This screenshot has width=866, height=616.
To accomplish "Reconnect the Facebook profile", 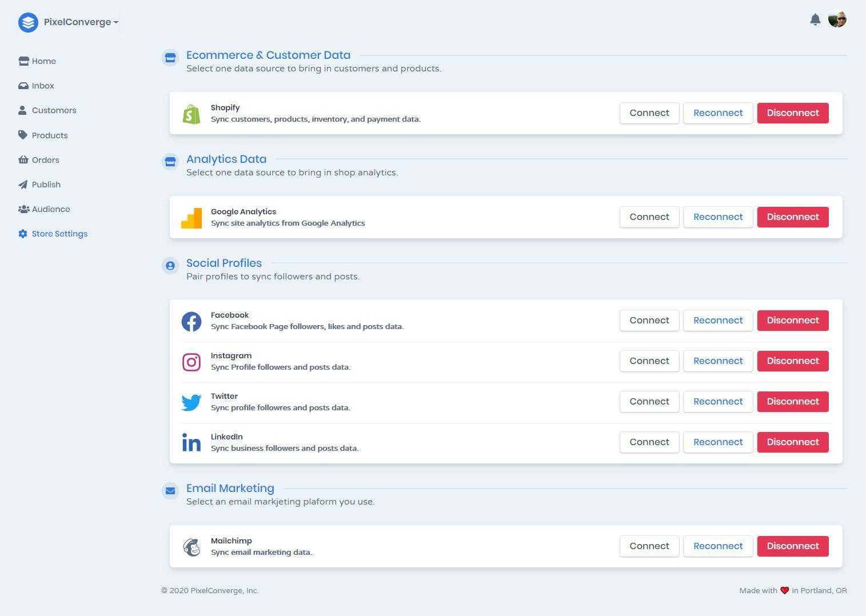I will click(x=718, y=321).
